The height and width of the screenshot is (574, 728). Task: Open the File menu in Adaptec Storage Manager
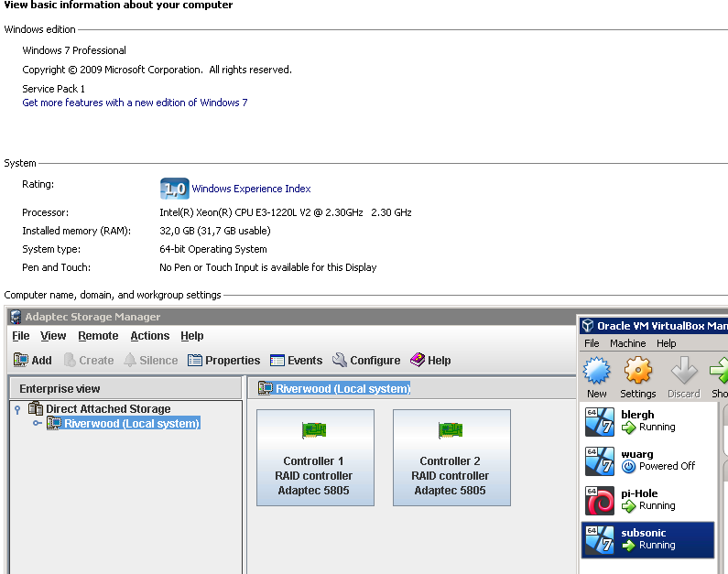click(x=21, y=335)
